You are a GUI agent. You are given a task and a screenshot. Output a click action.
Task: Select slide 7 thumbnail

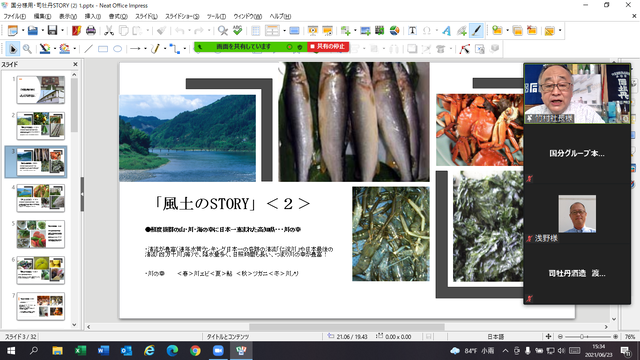click(40, 306)
